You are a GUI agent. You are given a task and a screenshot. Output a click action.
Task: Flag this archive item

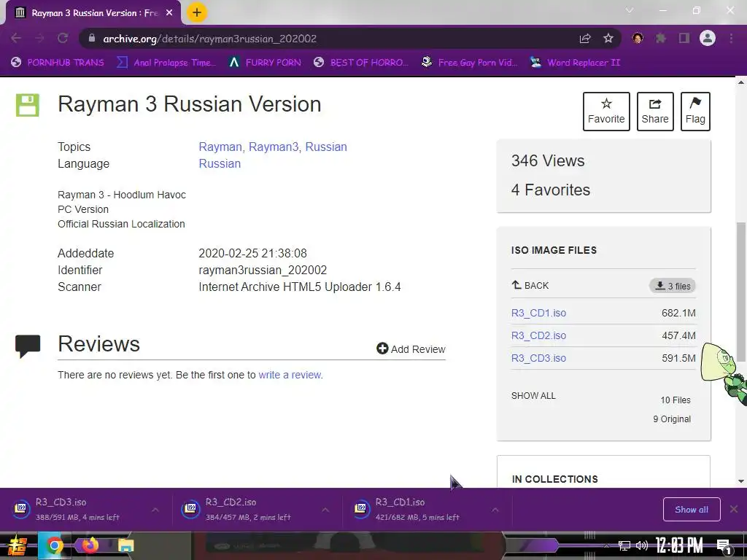[x=695, y=112]
